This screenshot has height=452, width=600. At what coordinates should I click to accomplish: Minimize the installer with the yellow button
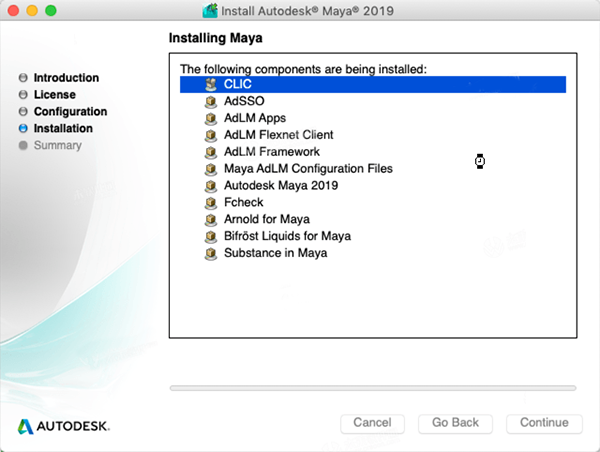tap(32, 11)
